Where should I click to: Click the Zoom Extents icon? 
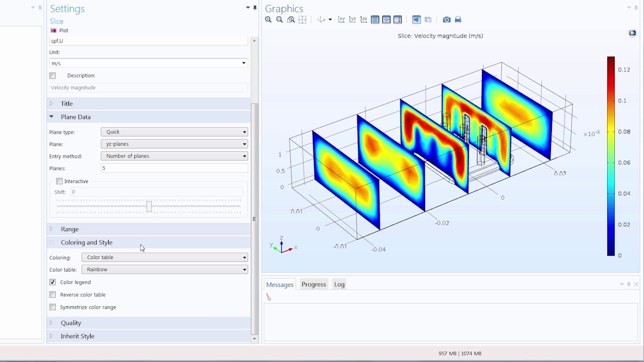click(302, 20)
